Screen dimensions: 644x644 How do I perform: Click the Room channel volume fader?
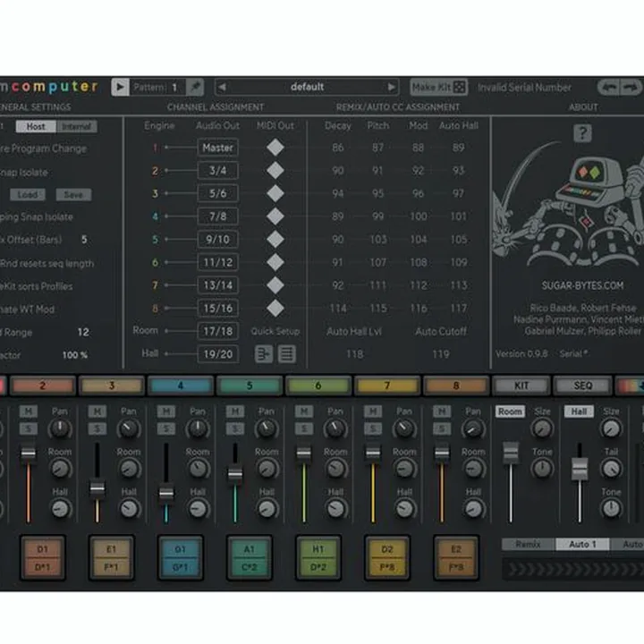(x=511, y=453)
